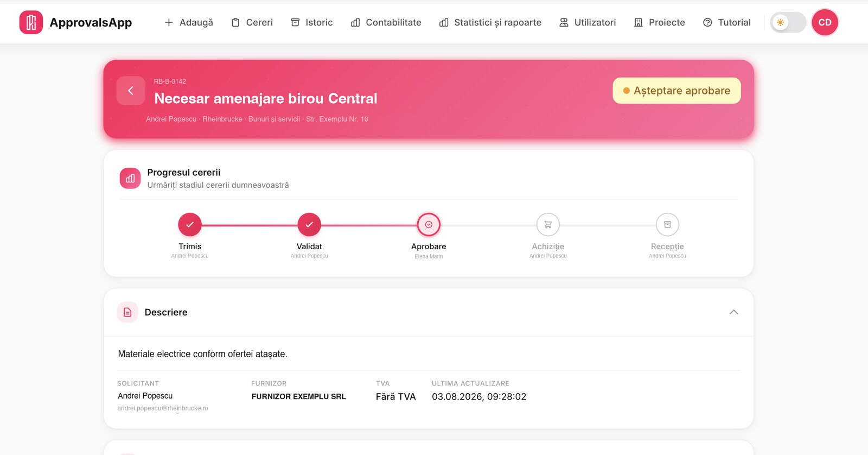Open the CD user avatar menu

pos(825,22)
